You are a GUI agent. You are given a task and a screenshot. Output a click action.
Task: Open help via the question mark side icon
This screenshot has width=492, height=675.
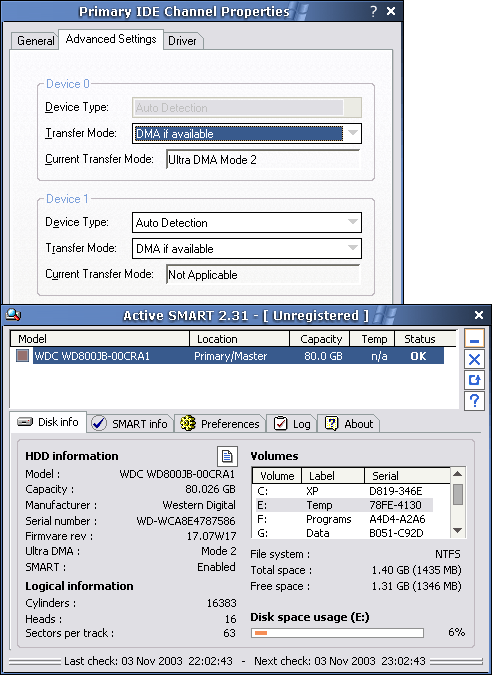click(474, 401)
